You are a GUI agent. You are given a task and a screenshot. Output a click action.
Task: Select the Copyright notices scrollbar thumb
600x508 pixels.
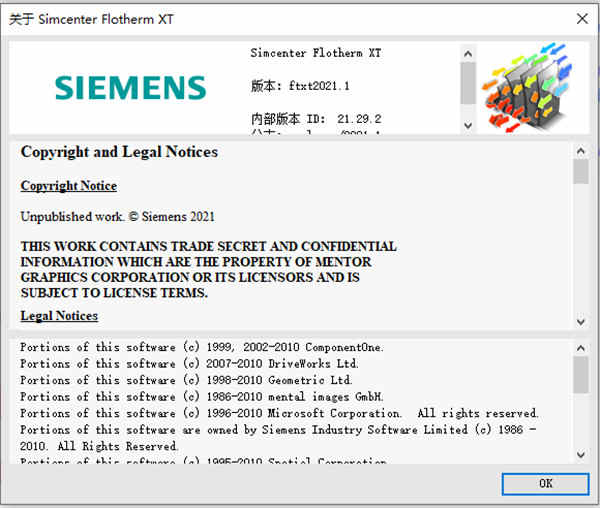coord(581,171)
